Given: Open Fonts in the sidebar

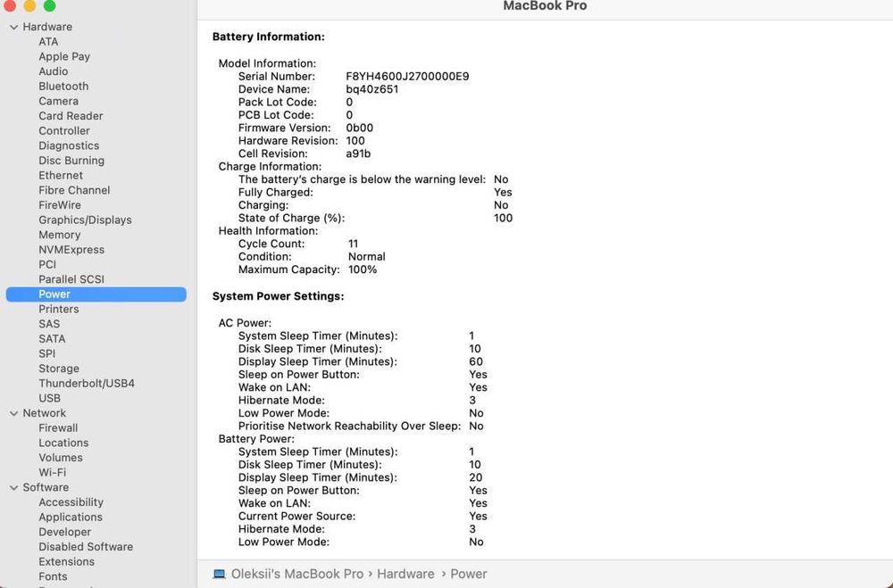Looking at the screenshot, I should 53,576.
